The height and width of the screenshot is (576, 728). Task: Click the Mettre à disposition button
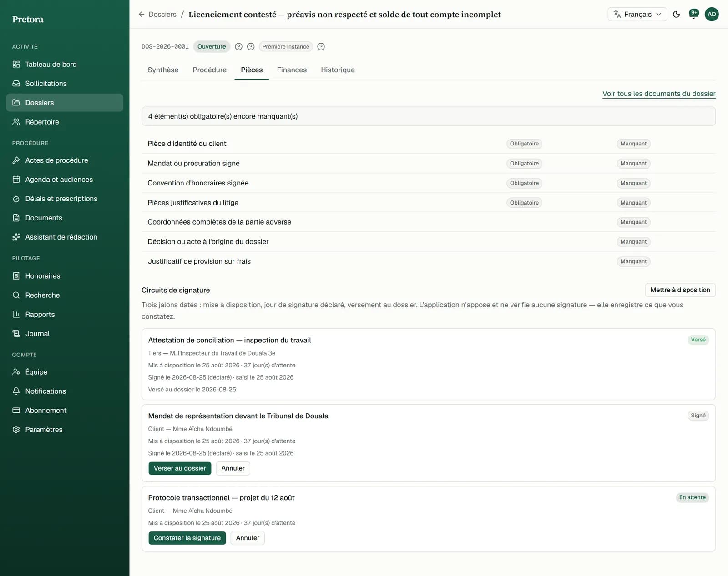click(x=680, y=290)
